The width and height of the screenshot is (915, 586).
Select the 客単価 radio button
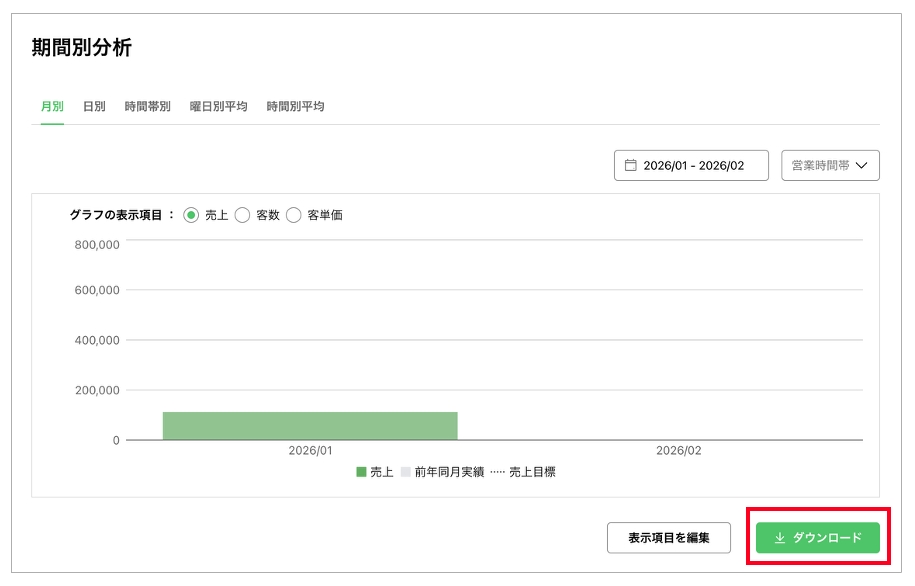[294, 215]
